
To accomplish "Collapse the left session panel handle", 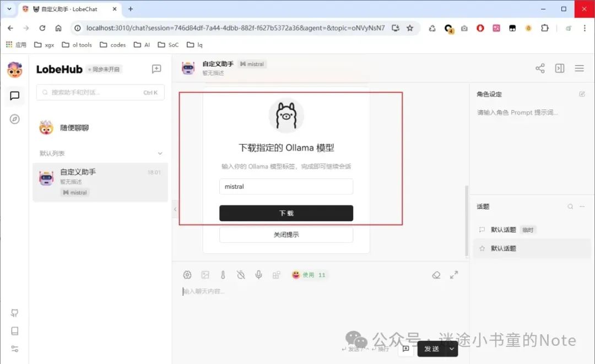I will click(x=175, y=209).
